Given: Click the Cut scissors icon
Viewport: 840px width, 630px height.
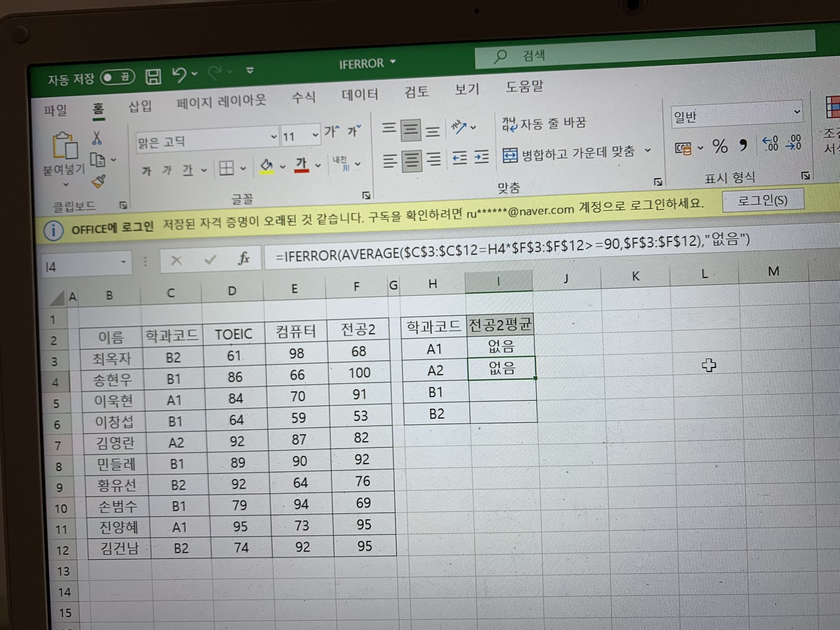Looking at the screenshot, I should coord(97,138).
